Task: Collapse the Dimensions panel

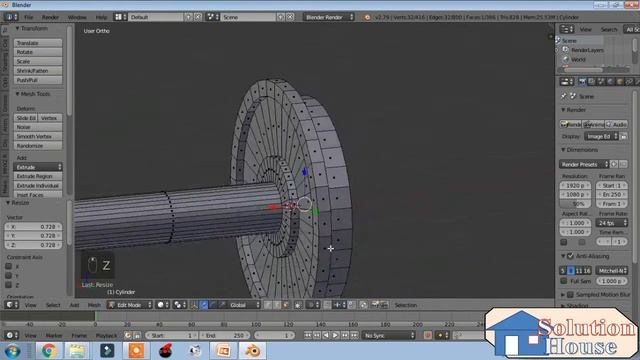Action: [563, 150]
